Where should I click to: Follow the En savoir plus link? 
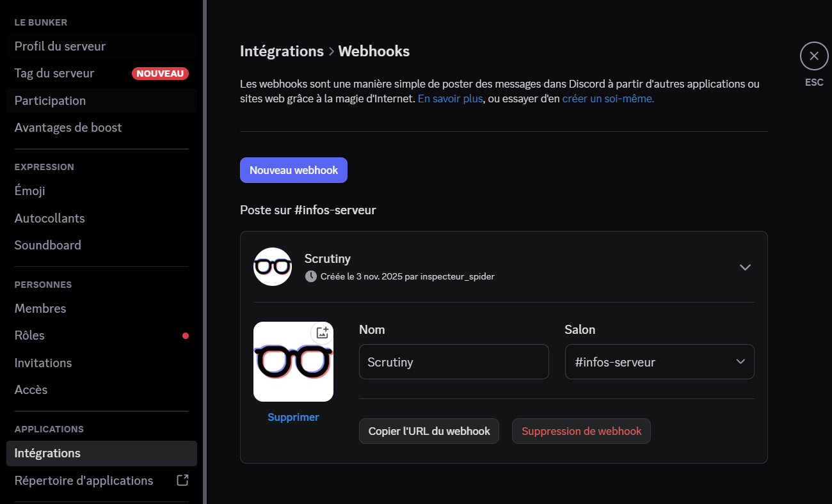coord(450,99)
